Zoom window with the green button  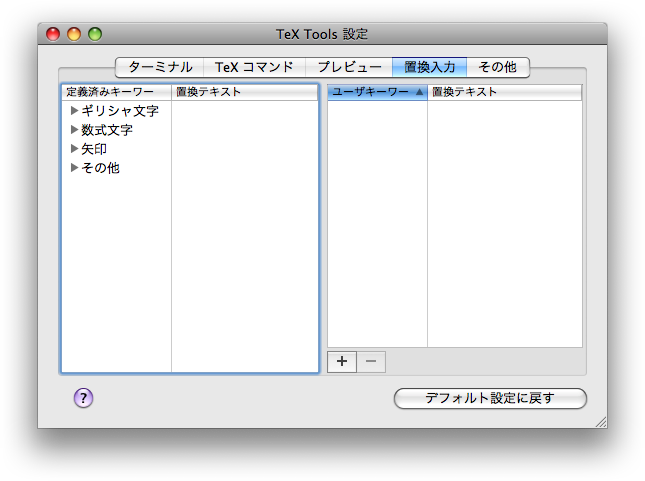tap(95, 34)
